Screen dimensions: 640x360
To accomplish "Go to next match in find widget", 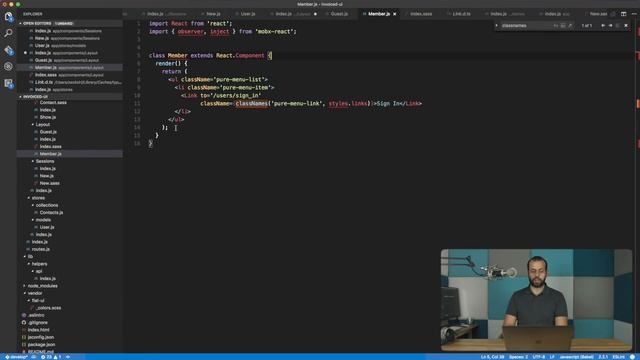I will point(610,25).
